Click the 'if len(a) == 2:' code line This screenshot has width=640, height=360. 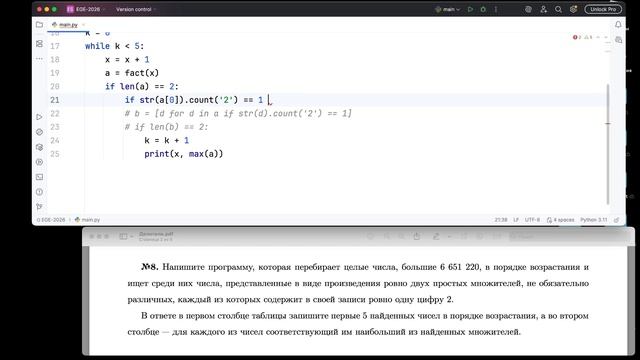(x=142, y=87)
